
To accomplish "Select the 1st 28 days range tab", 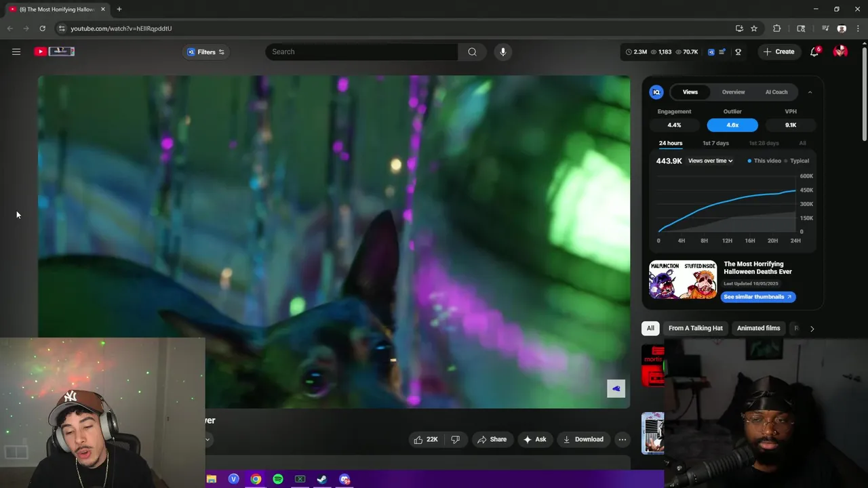I will (x=764, y=143).
